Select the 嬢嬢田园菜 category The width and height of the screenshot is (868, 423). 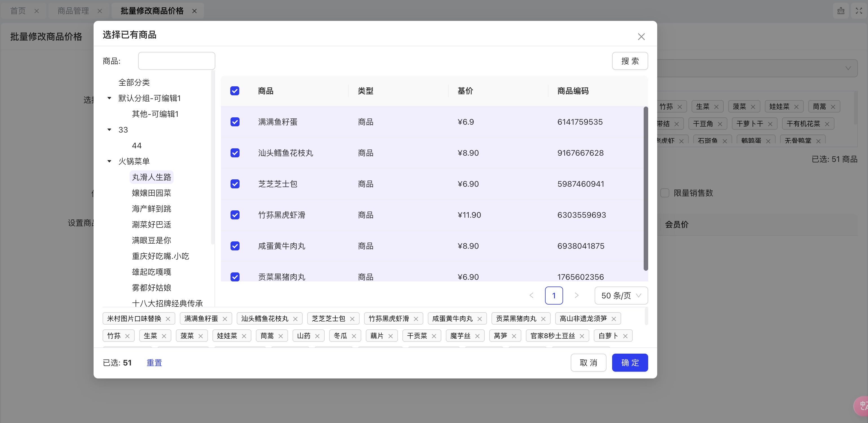tap(152, 193)
